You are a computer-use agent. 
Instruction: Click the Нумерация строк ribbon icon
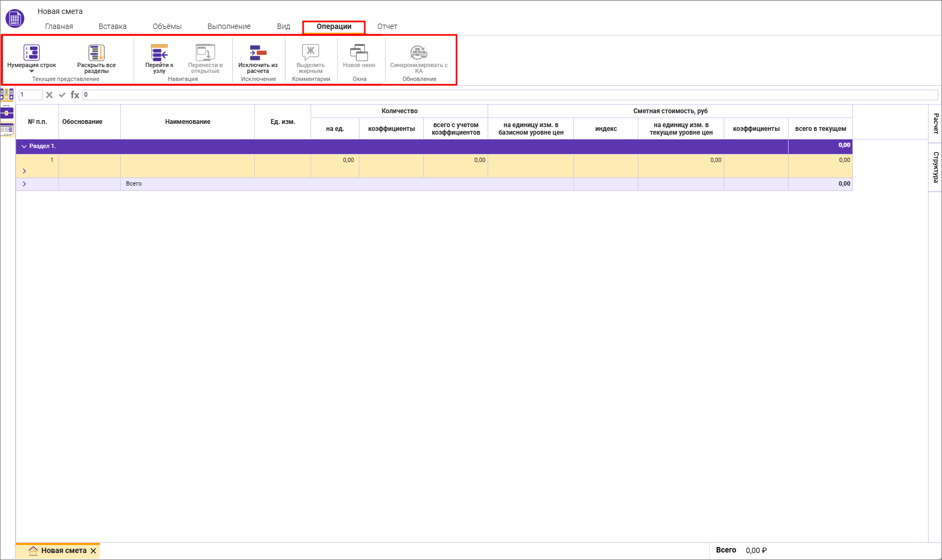(x=32, y=53)
